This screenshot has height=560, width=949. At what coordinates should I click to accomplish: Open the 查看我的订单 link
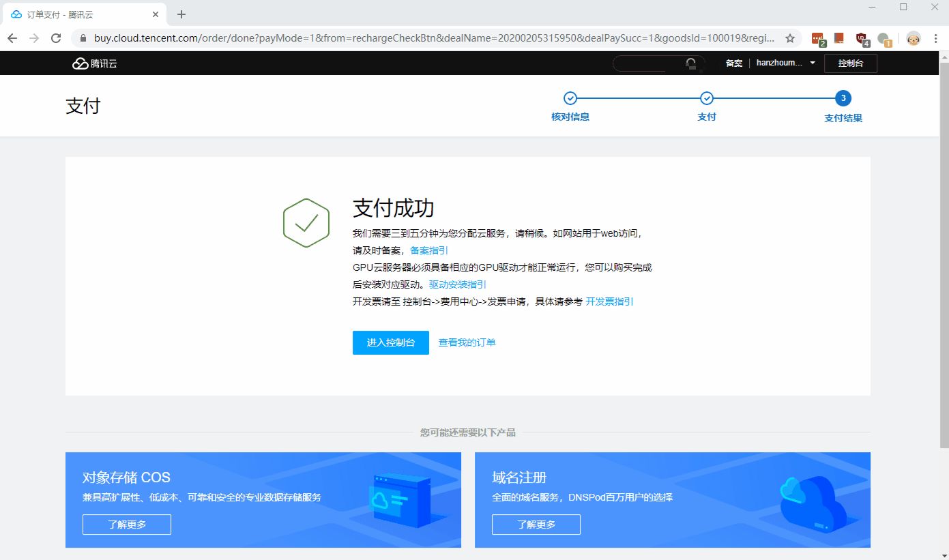click(467, 342)
